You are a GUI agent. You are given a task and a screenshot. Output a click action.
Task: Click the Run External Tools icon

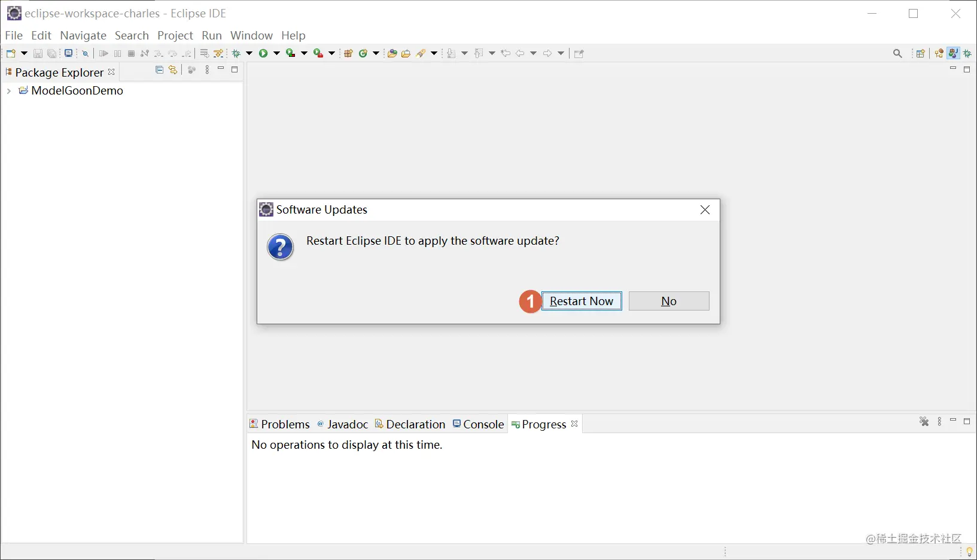coord(318,53)
